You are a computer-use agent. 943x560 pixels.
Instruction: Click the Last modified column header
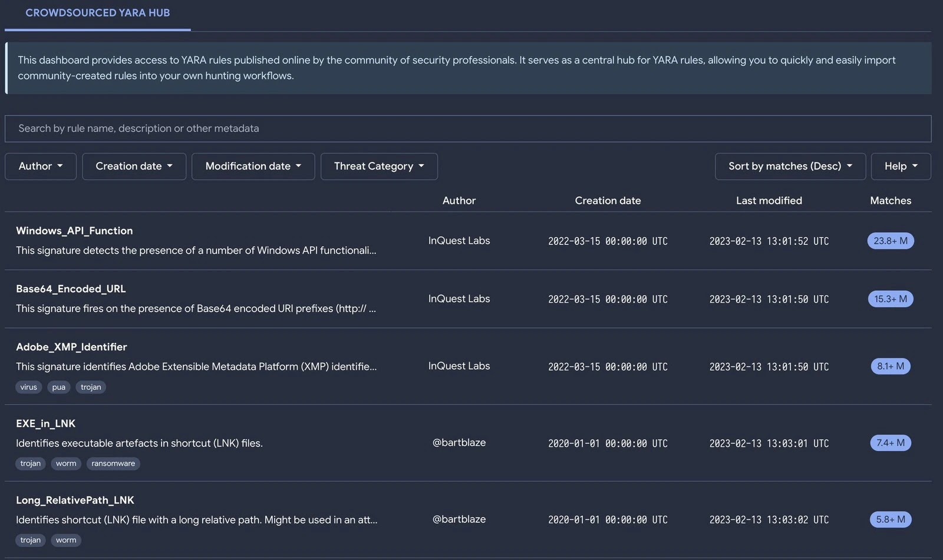pyautogui.click(x=769, y=201)
